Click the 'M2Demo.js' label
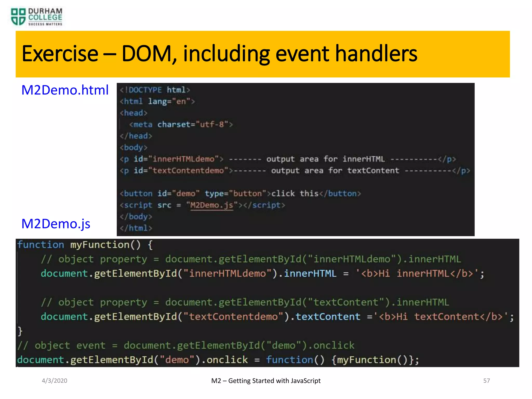 tap(56, 224)
